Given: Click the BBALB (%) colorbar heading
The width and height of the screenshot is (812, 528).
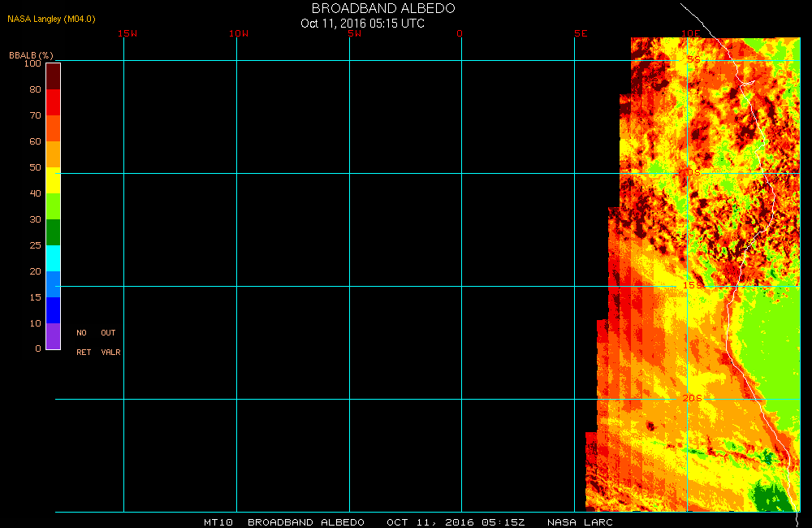Looking at the screenshot, I should pyautogui.click(x=30, y=54).
